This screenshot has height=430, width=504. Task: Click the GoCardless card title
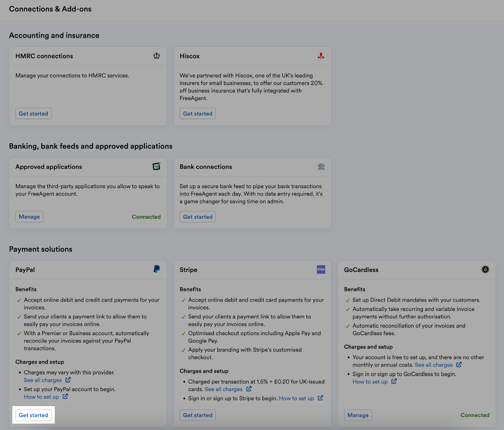coord(361,270)
